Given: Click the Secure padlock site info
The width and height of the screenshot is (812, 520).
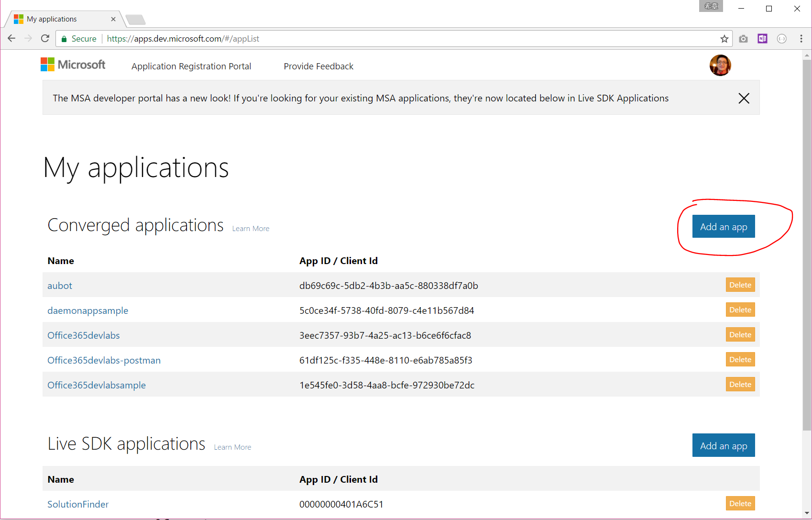Looking at the screenshot, I should click(79, 39).
